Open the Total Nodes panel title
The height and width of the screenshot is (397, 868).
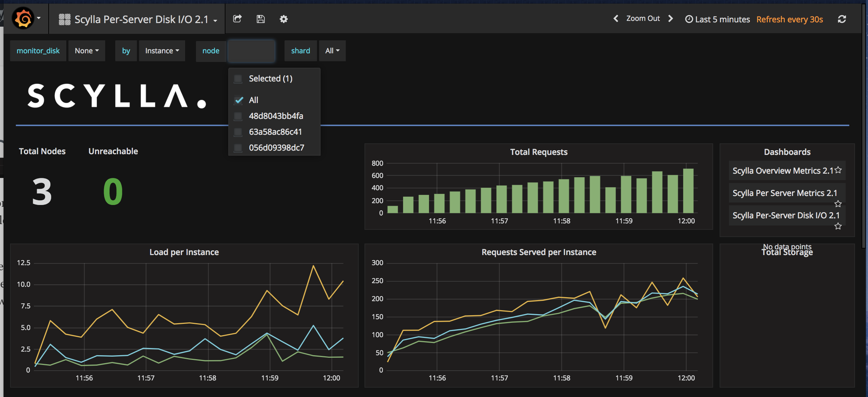tap(42, 151)
